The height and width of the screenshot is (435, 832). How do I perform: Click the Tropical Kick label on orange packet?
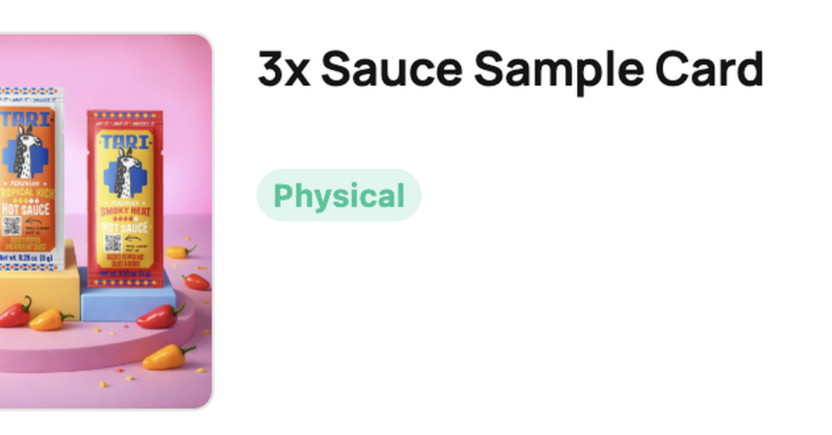point(28,191)
